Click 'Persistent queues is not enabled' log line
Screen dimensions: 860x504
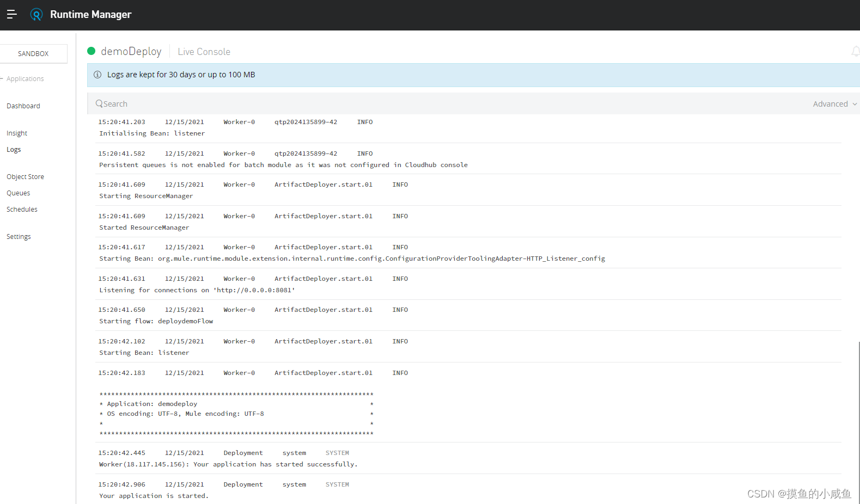[283, 165]
